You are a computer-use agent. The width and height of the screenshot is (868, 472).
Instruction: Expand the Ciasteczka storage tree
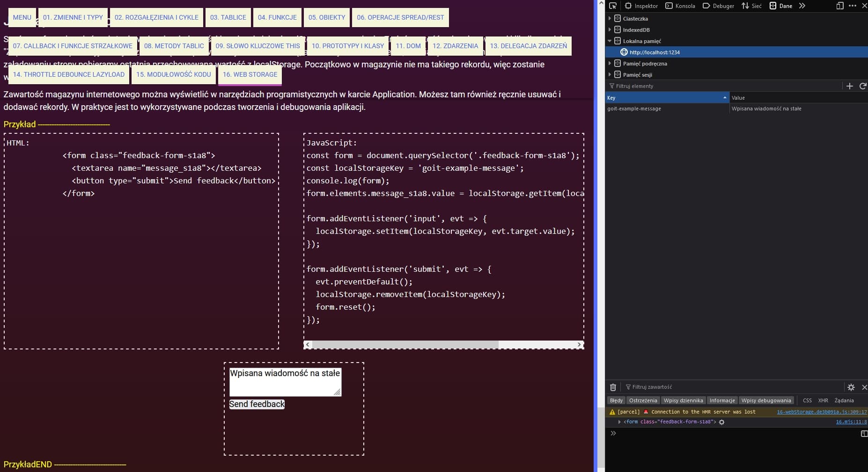[x=610, y=19]
